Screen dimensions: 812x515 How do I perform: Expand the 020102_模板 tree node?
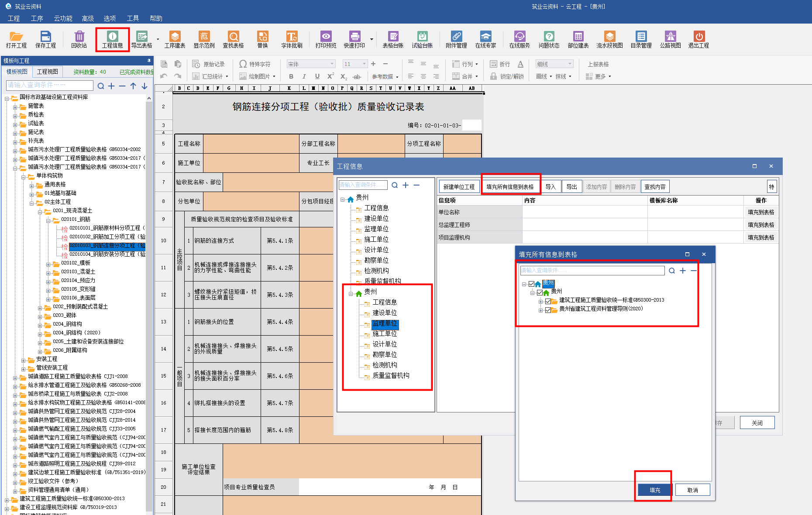point(48,264)
